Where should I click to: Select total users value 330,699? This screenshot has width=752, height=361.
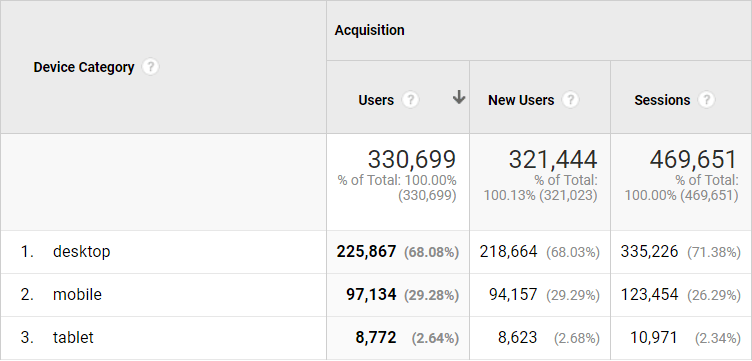pos(411,160)
